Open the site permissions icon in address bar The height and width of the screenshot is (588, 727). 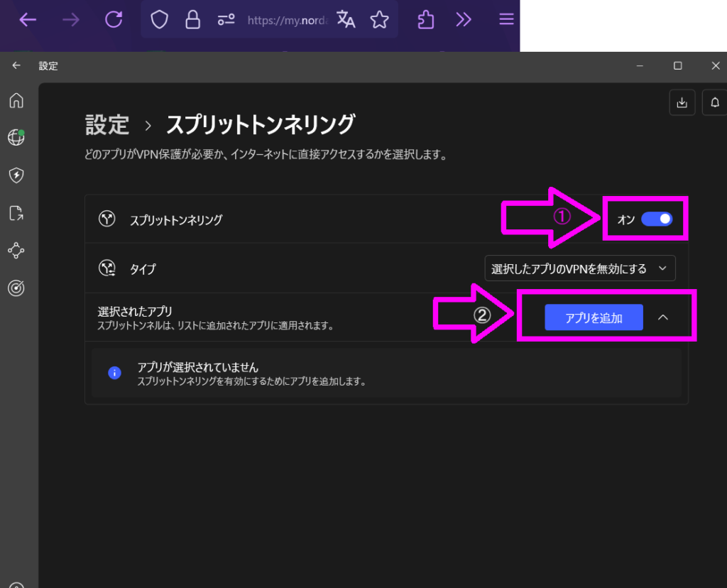click(x=226, y=19)
